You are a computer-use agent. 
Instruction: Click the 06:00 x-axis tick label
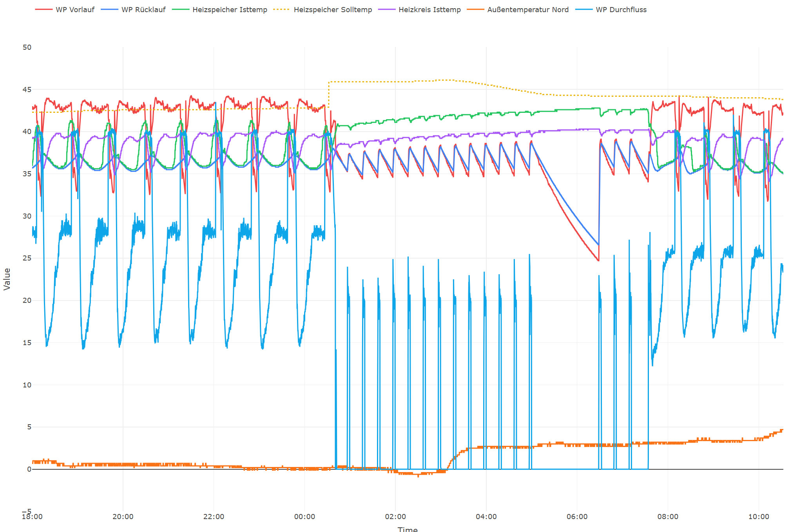[x=577, y=517]
